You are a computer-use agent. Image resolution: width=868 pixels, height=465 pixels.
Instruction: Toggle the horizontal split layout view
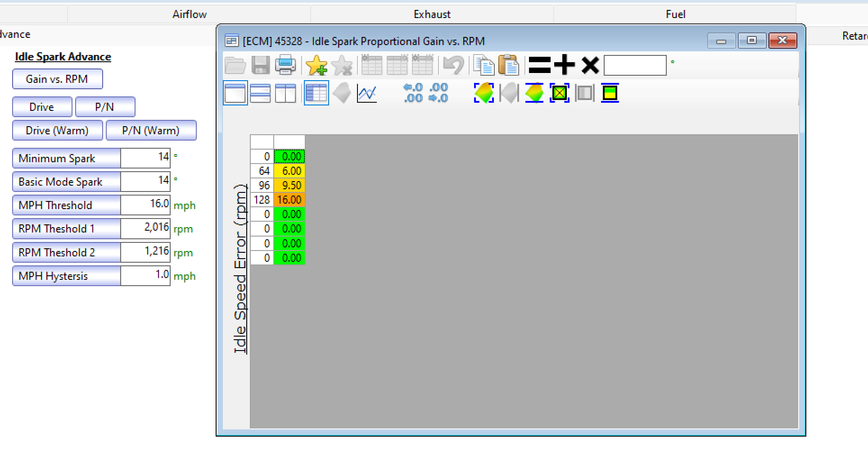(x=260, y=93)
